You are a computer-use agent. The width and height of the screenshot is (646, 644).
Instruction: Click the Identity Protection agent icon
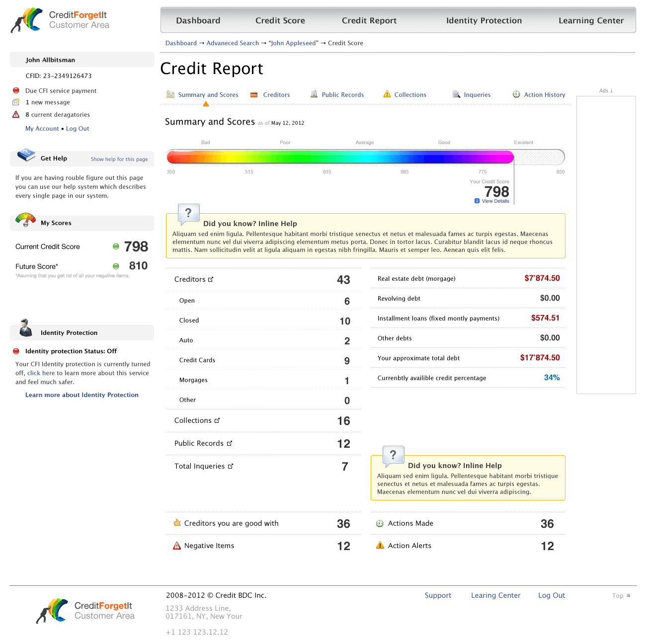tap(25, 328)
